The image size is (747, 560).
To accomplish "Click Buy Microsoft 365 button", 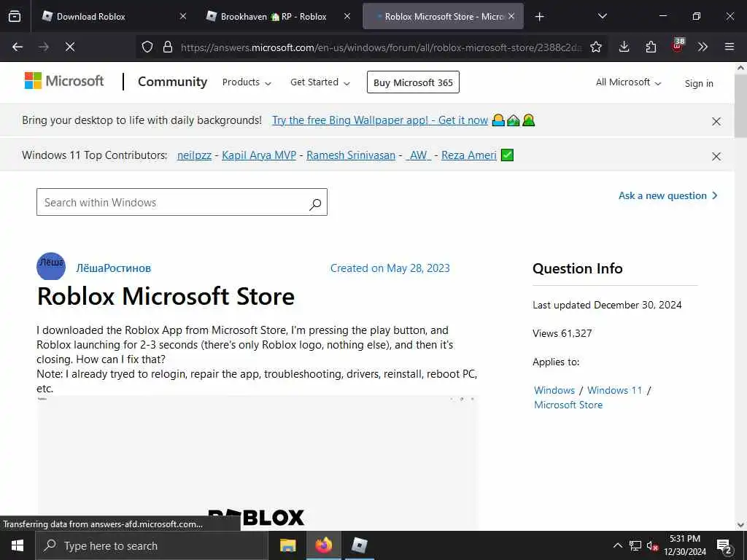I will (x=413, y=82).
